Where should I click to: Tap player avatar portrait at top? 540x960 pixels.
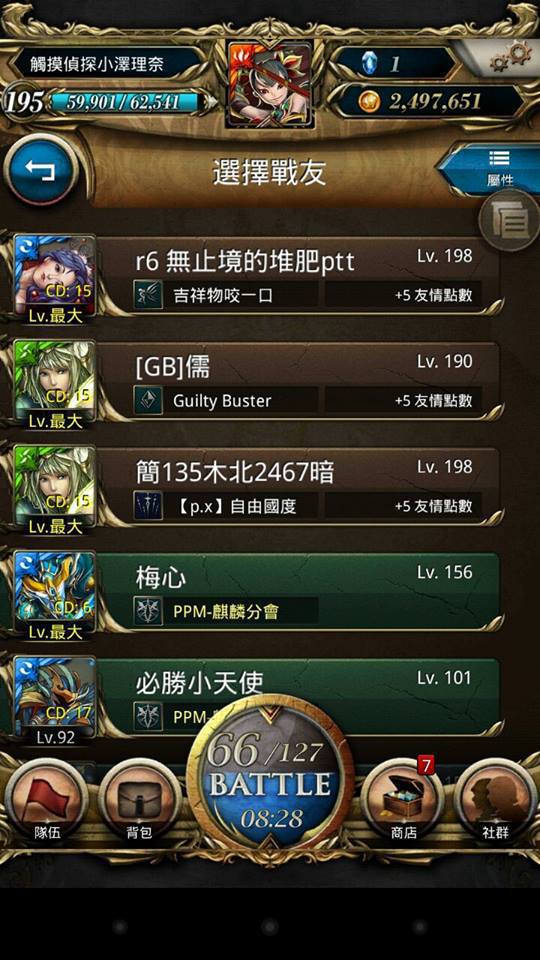270,84
